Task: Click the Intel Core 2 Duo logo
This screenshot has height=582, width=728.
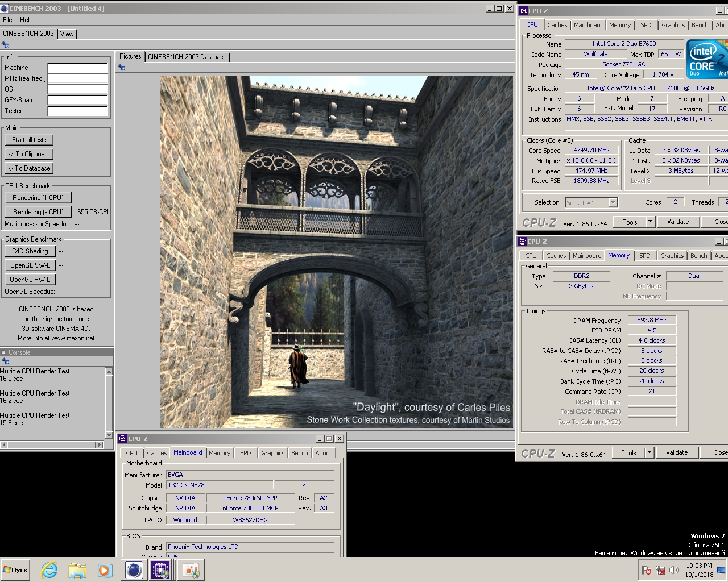Action: tap(707, 59)
